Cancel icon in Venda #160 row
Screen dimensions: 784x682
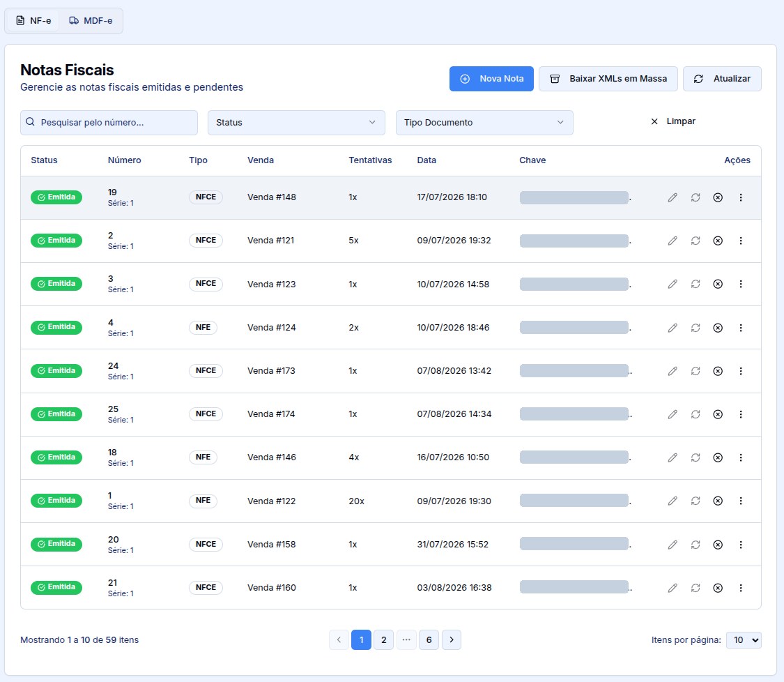[718, 588]
